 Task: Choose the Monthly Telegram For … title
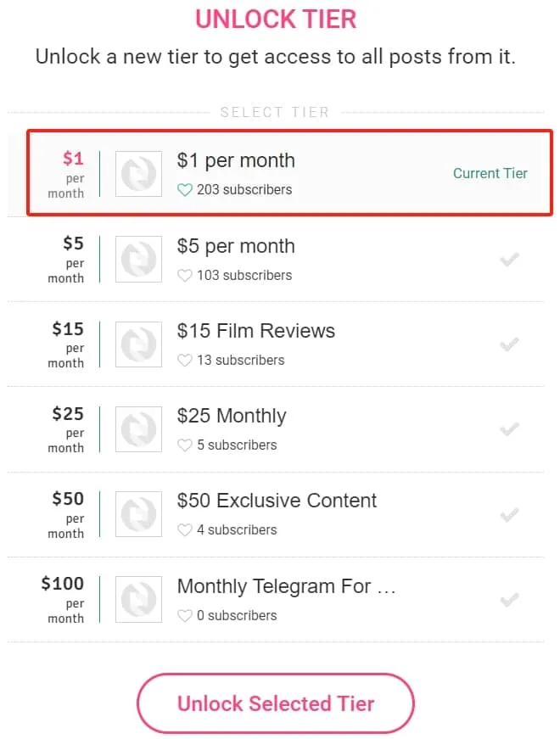[287, 586]
